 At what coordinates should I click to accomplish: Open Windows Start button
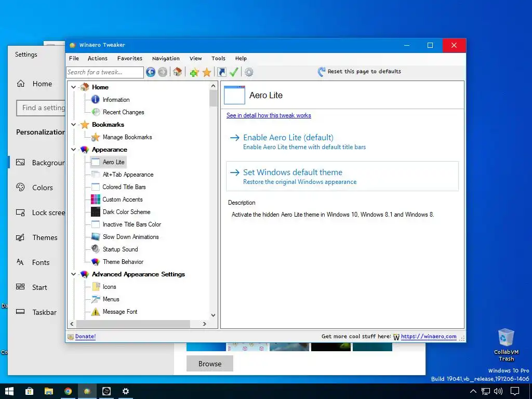click(9, 391)
